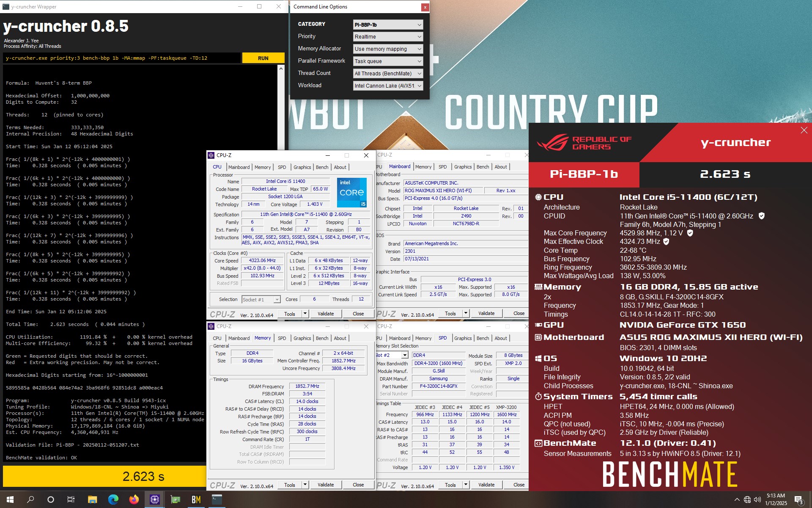The height and width of the screenshot is (508, 812).
Task: Click the taskbar clock showing 5:13 AM
Action: tap(776, 500)
